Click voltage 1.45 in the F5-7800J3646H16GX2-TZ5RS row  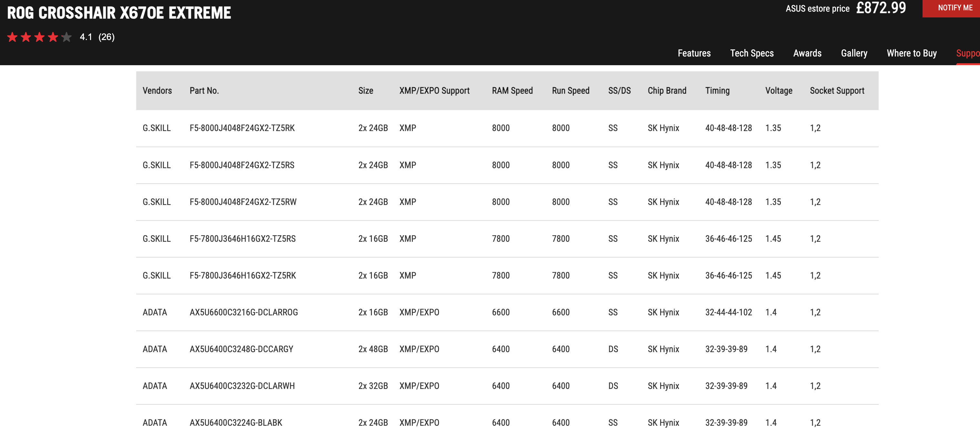click(x=773, y=239)
